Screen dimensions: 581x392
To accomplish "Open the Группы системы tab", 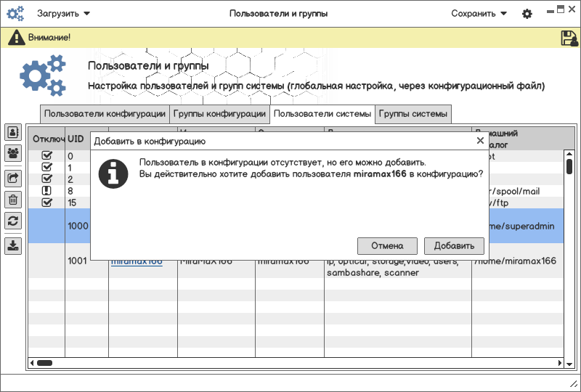I will click(x=413, y=114).
